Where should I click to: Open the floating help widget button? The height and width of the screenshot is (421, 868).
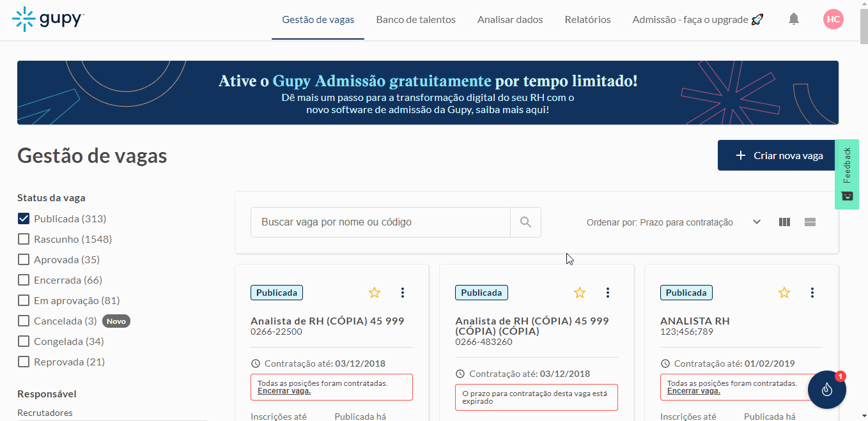[x=826, y=389]
